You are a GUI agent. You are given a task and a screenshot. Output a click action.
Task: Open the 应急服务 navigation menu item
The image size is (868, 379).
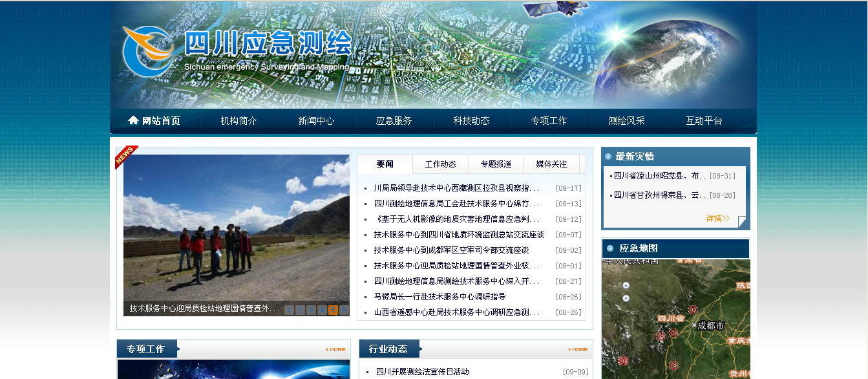pos(394,121)
